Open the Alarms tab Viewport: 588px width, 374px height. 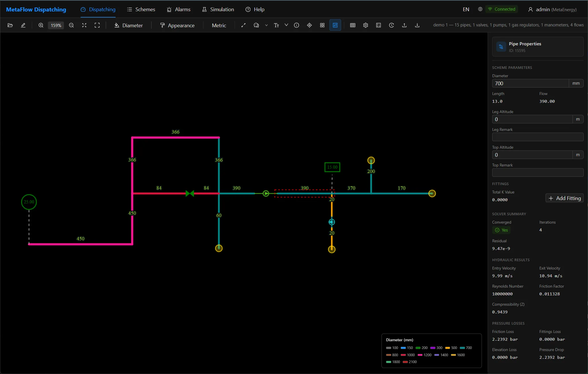pos(179,9)
